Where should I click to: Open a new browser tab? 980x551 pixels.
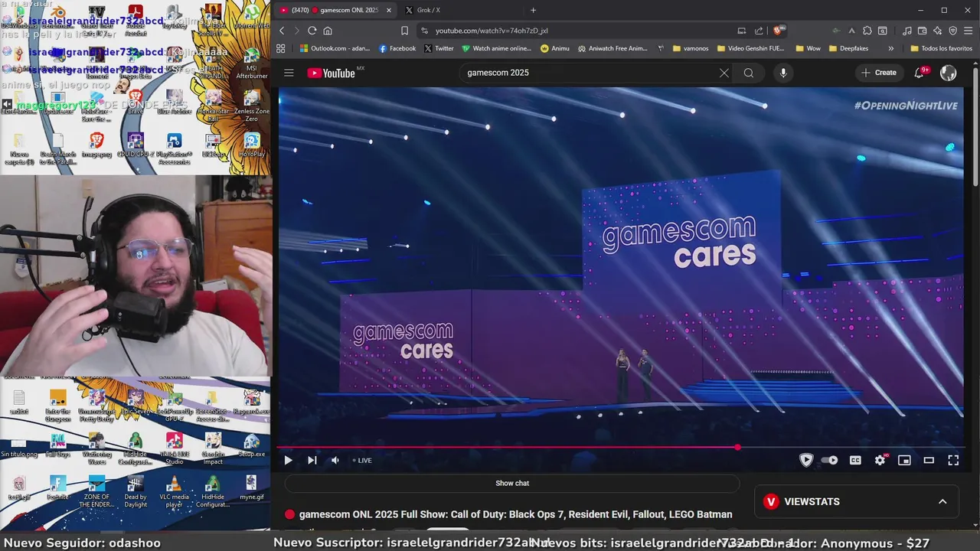tap(533, 10)
